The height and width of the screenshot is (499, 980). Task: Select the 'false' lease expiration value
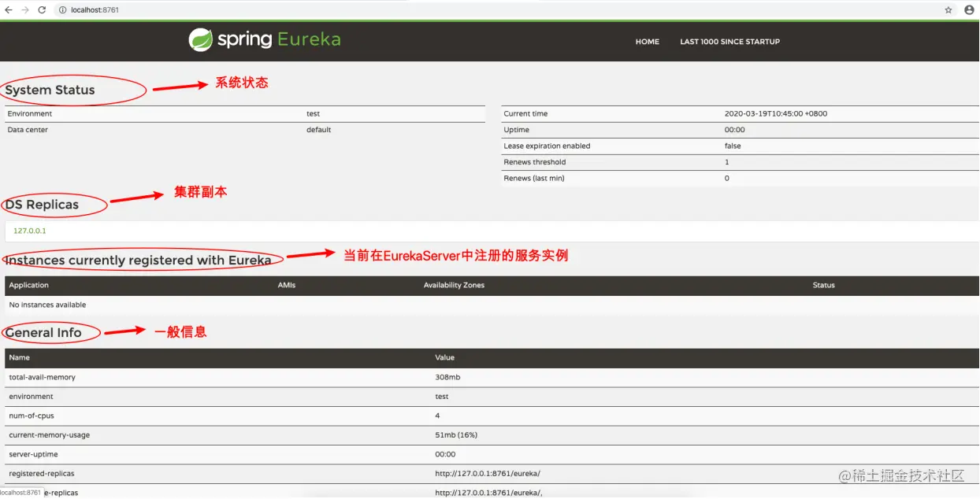click(x=733, y=146)
